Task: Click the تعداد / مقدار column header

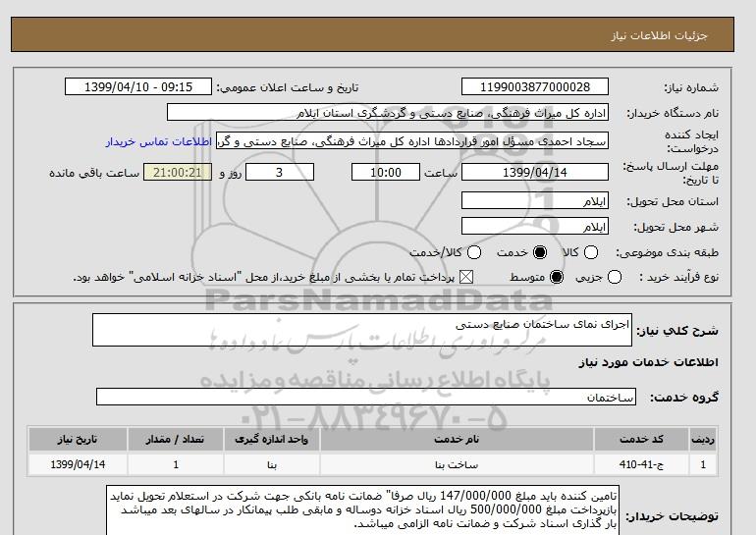Action: pos(175,439)
